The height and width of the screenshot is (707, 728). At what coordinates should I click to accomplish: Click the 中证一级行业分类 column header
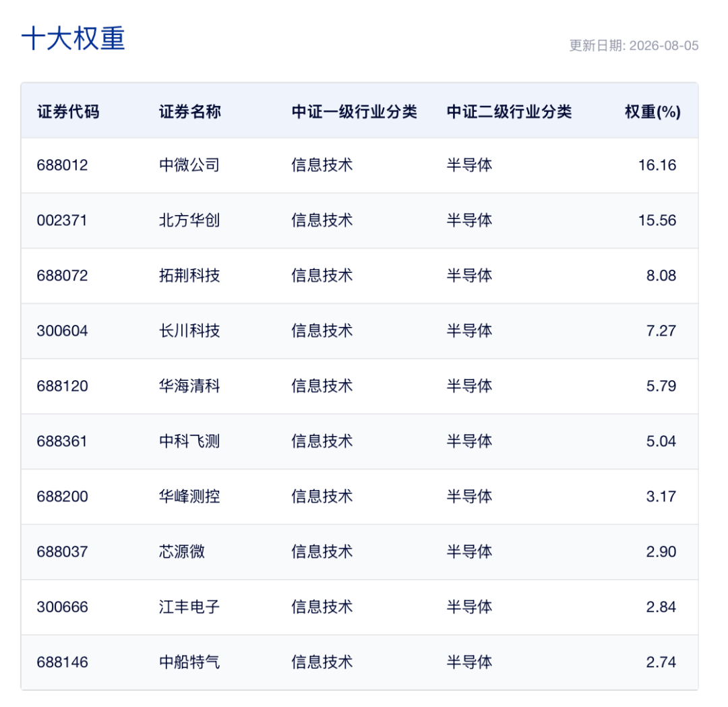(355, 112)
